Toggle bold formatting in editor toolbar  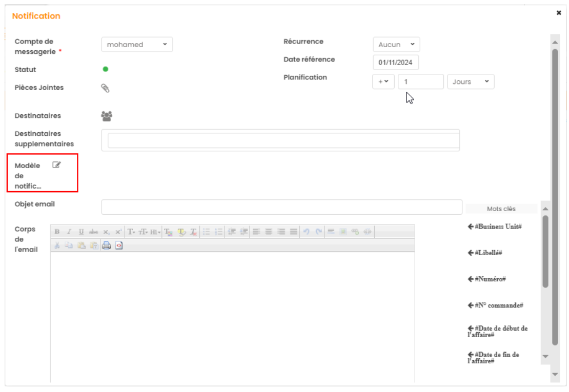click(x=57, y=232)
